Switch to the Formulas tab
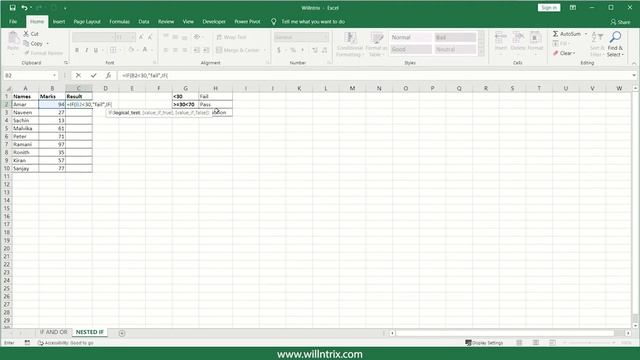The height and width of the screenshot is (360, 640). [119, 22]
